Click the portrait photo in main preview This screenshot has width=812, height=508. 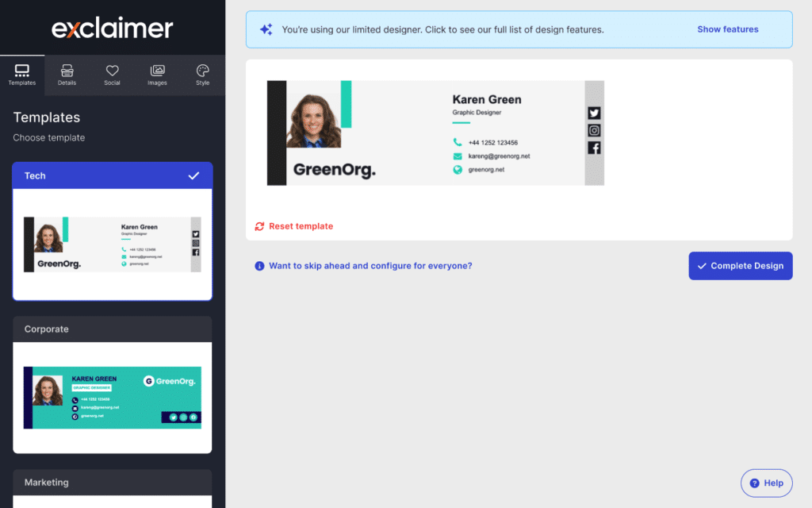pos(313,121)
